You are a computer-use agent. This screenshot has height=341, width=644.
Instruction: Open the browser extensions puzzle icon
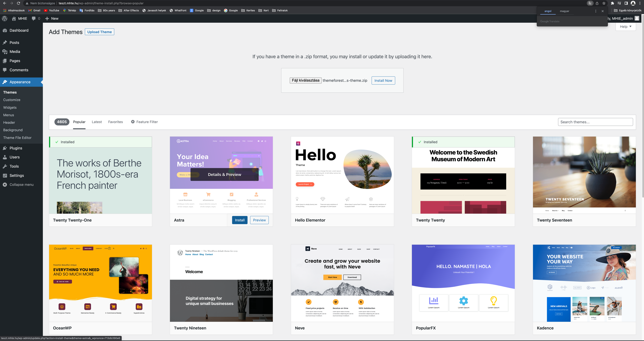click(x=612, y=3)
